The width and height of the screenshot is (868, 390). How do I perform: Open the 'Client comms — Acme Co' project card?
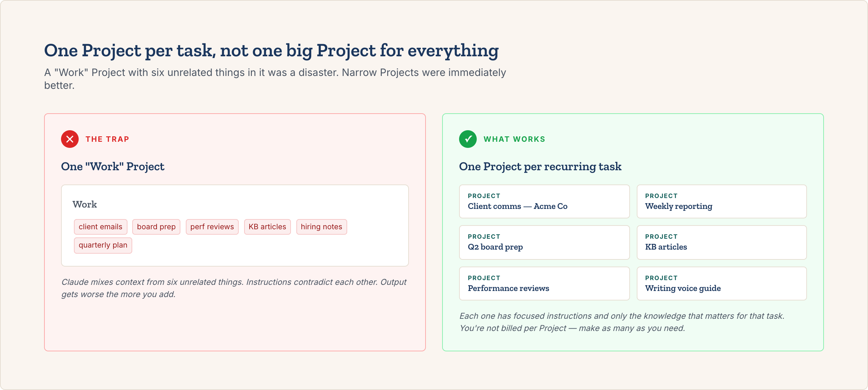pyautogui.click(x=544, y=201)
